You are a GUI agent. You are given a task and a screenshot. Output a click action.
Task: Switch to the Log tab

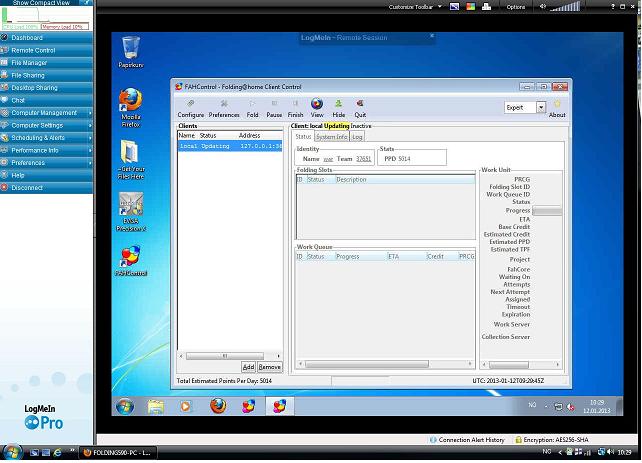357,137
